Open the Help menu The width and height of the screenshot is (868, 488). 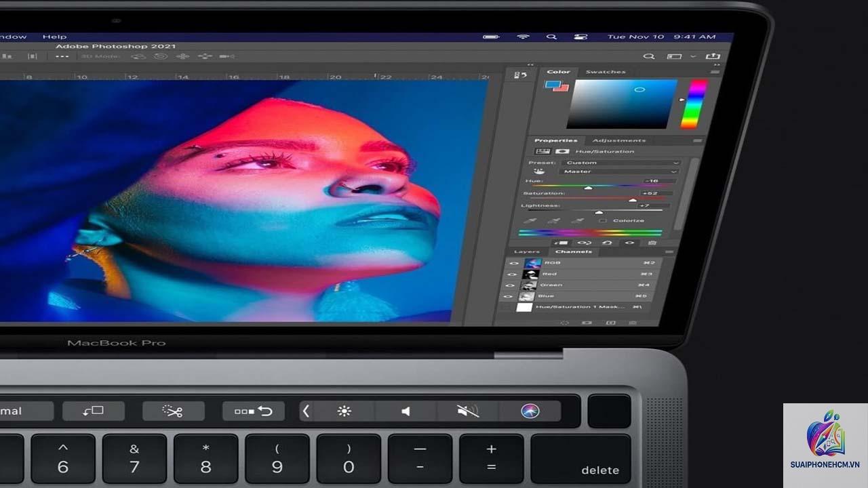click(x=54, y=37)
